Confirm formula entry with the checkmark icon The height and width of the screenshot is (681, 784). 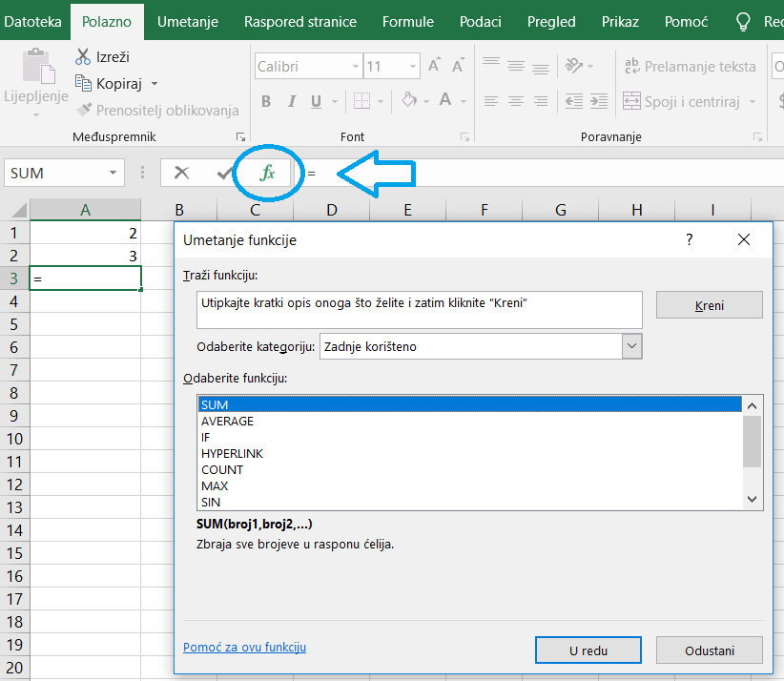(224, 173)
